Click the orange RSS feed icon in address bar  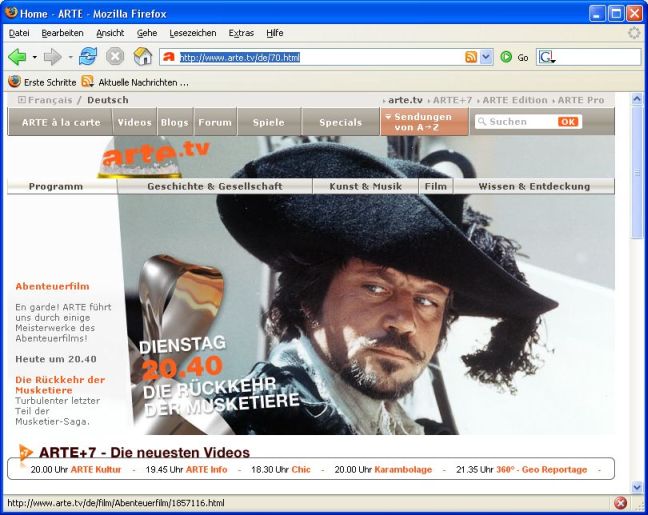(471, 57)
